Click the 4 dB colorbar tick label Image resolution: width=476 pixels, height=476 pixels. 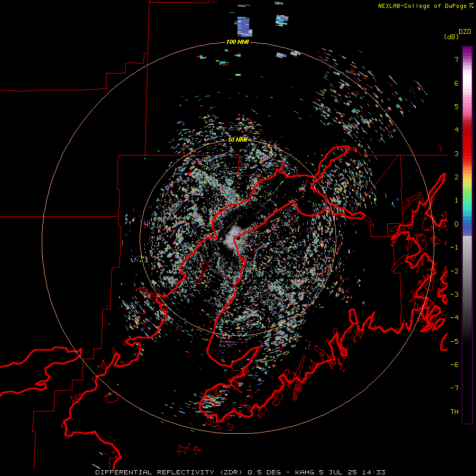coord(456,130)
